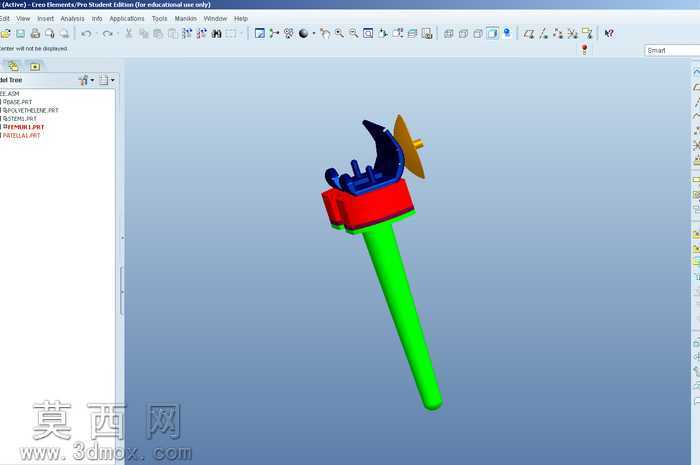Click the Regenerate model icon
Image resolution: width=700 pixels, height=465 pixels.
187,33
